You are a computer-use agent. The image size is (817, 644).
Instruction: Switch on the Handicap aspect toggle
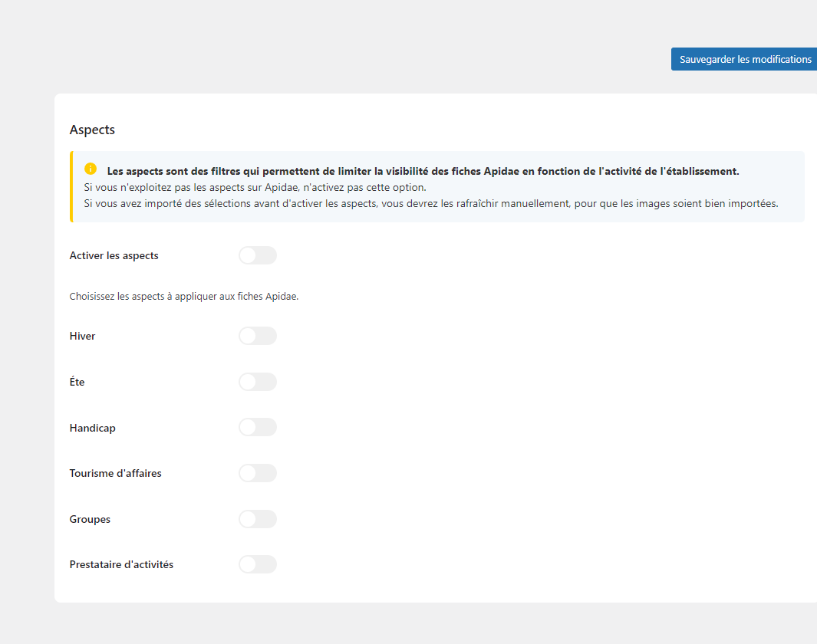click(x=257, y=428)
